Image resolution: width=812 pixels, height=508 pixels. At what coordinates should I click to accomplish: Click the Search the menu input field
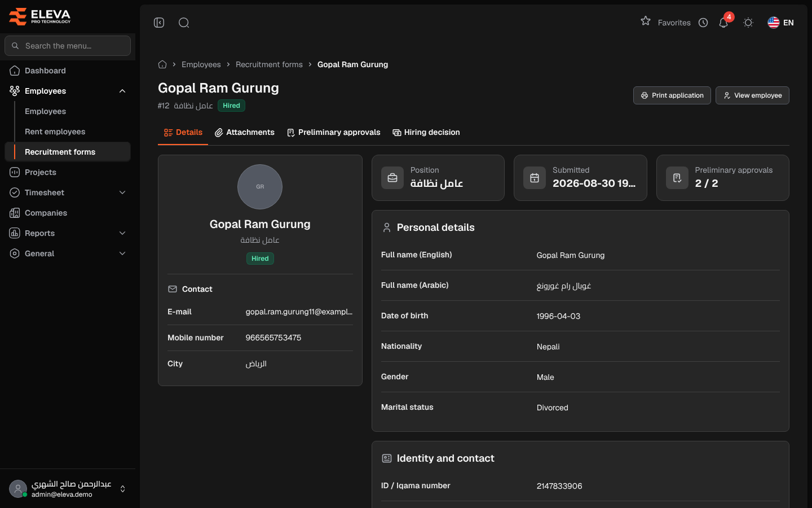tap(68, 46)
